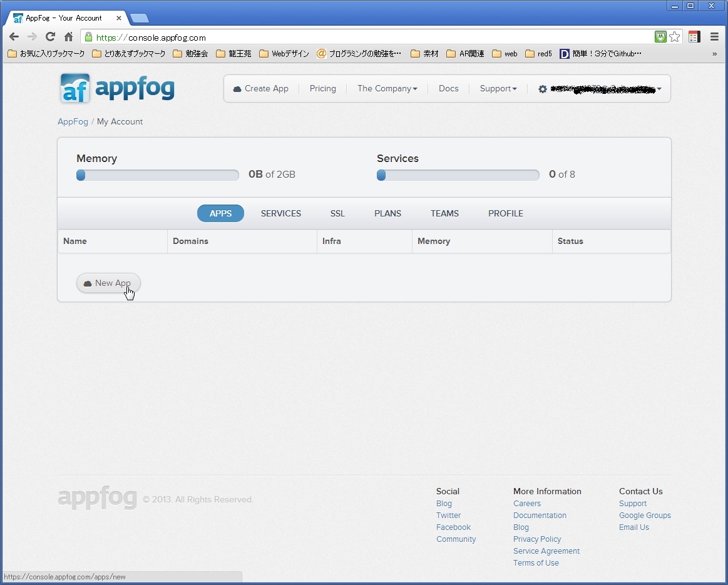Expand the Support dropdown menu

pos(498,89)
